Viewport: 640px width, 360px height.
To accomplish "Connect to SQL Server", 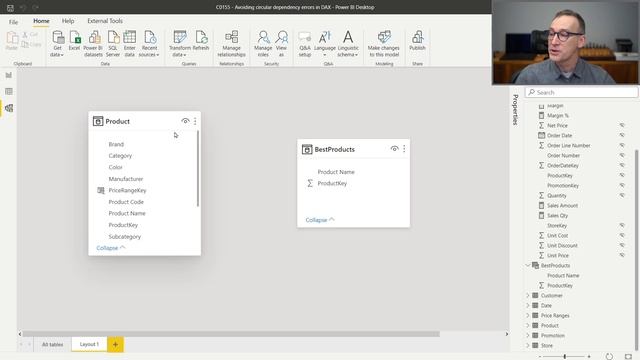I will pyautogui.click(x=113, y=44).
